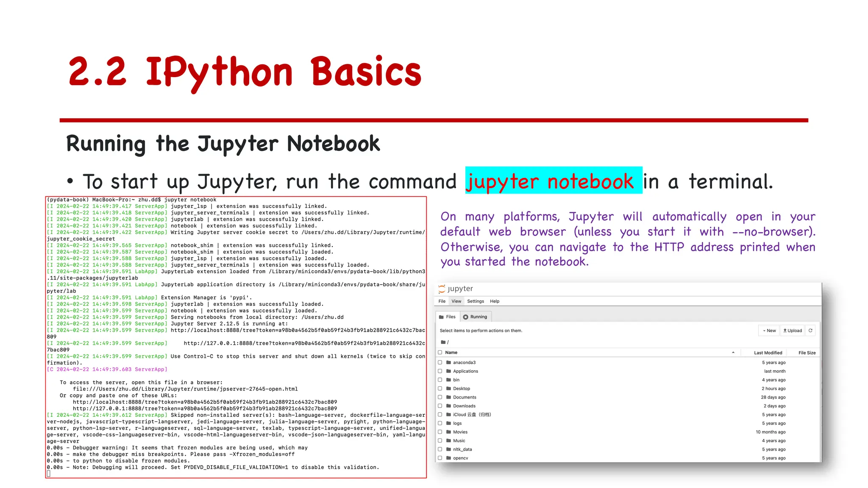This screenshot has width=868, height=488.
Task: Check the bin row checkbox
Action: pos(440,380)
